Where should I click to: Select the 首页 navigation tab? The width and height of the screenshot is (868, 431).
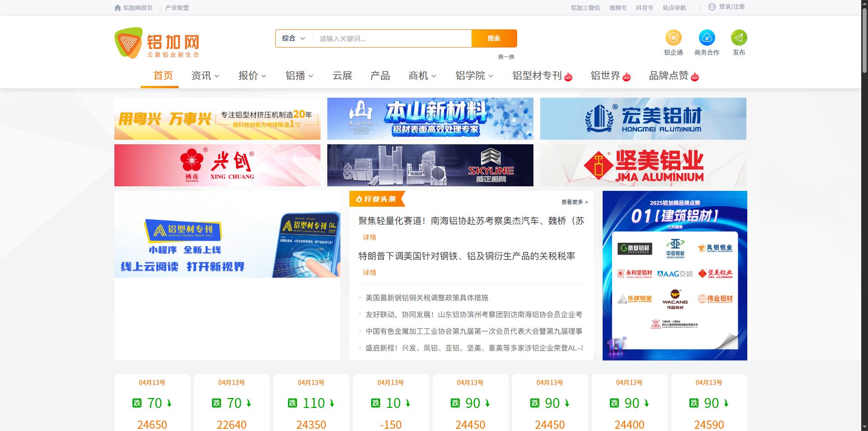(163, 76)
